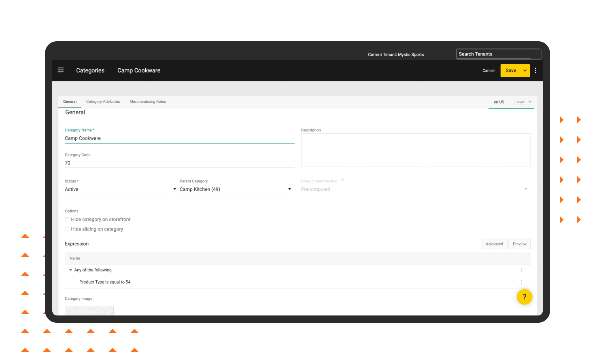This screenshot has height=364, width=595.
Task: Switch to the Category Attributes tab
Action: [103, 102]
